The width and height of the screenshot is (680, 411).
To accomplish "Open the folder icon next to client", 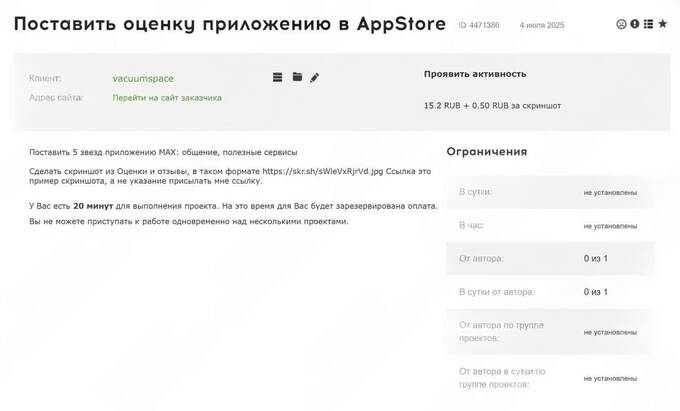I will pyautogui.click(x=297, y=77).
